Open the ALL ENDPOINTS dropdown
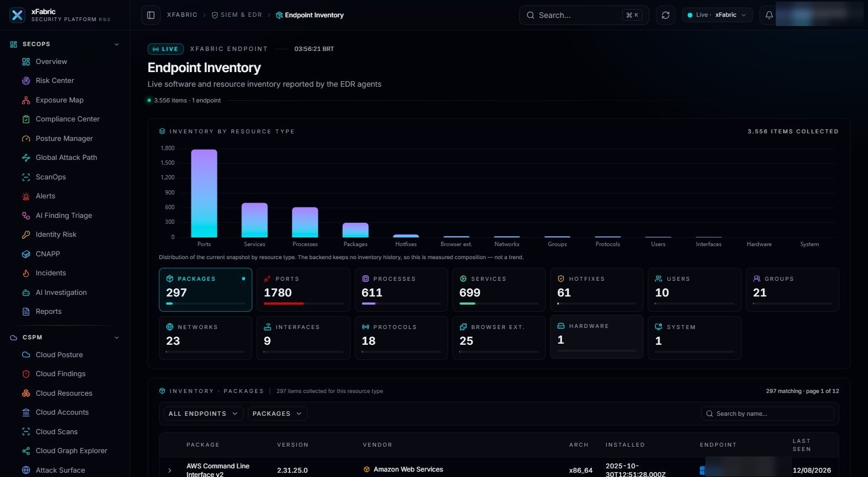Image resolution: width=868 pixels, height=477 pixels. click(x=203, y=414)
